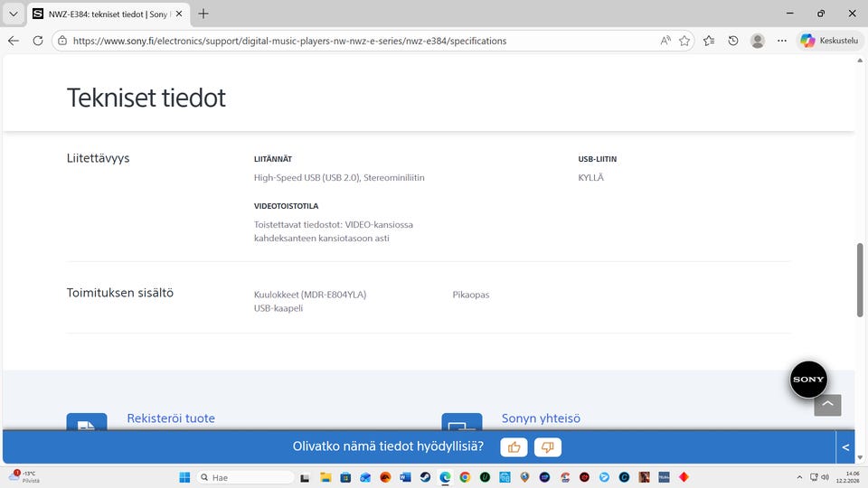Click the Rekisteröi tuote icon tile
Image resolution: width=868 pixels, height=488 pixels.
coord(87,422)
